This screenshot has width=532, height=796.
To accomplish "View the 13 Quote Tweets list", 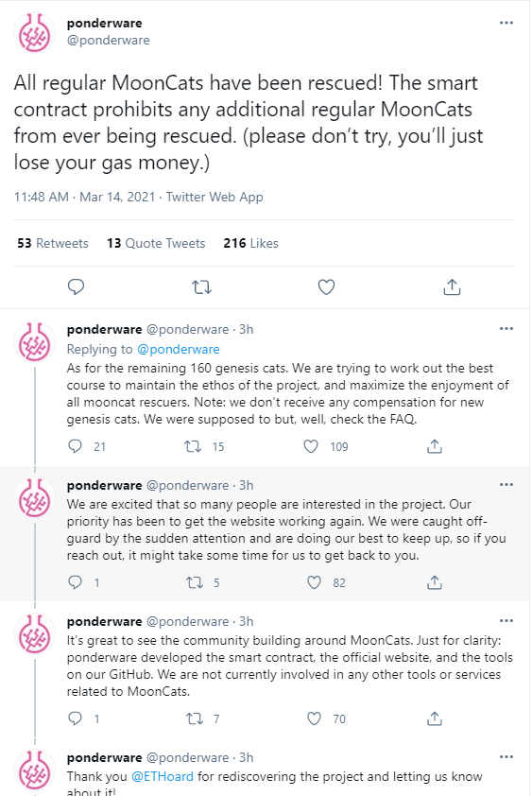I will click(x=156, y=243).
